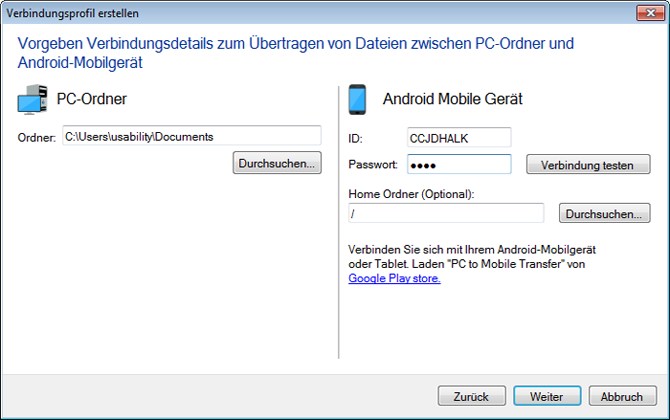Focus the Ordner path input field
Image resolution: width=670 pixels, height=420 pixels.
pyautogui.click(x=190, y=136)
